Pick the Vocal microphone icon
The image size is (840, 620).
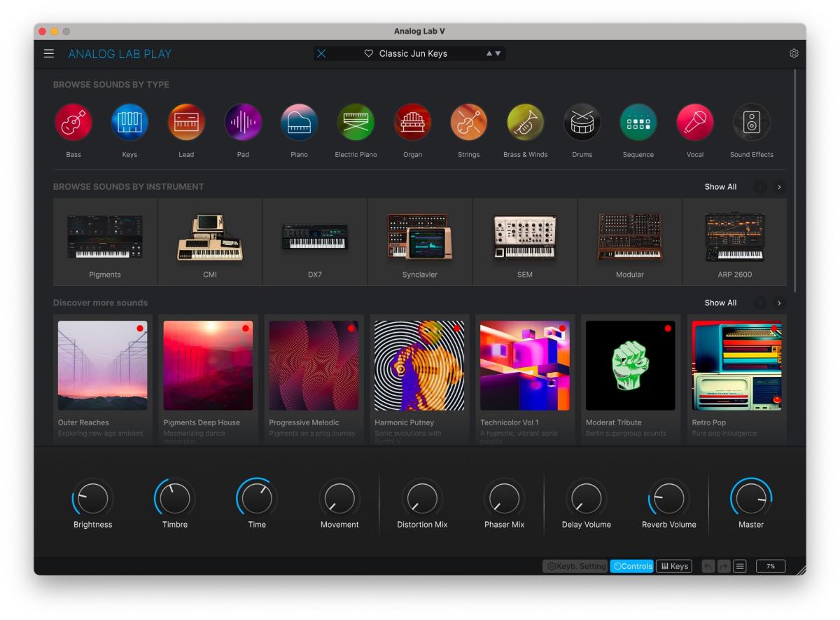point(694,123)
